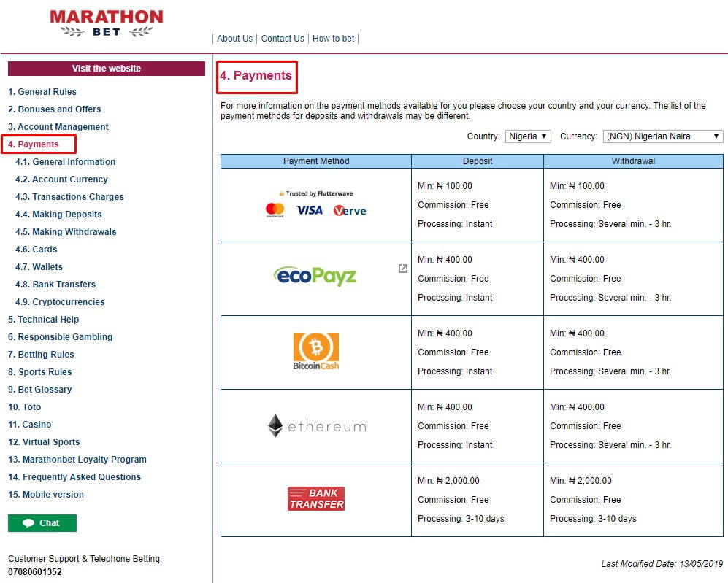This screenshot has height=583, width=728.
Task: Click the Verve card logo
Action: coord(350,210)
